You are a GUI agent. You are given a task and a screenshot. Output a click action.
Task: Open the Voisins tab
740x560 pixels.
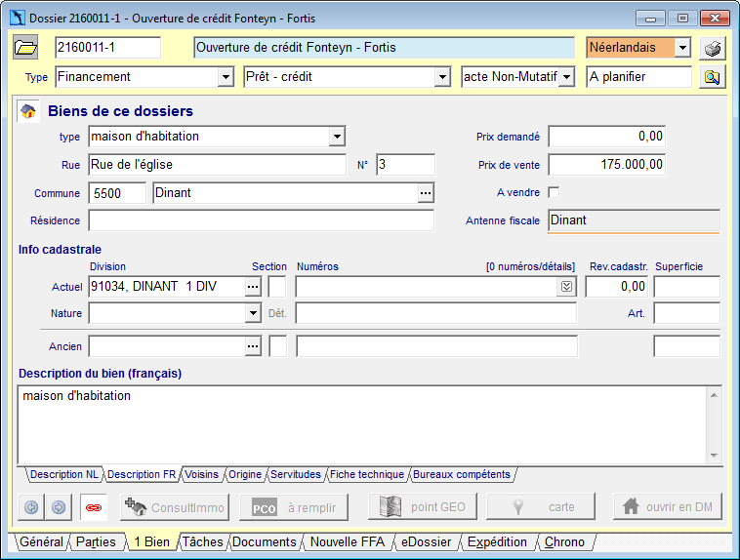pyautogui.click(x=201, y=474)
